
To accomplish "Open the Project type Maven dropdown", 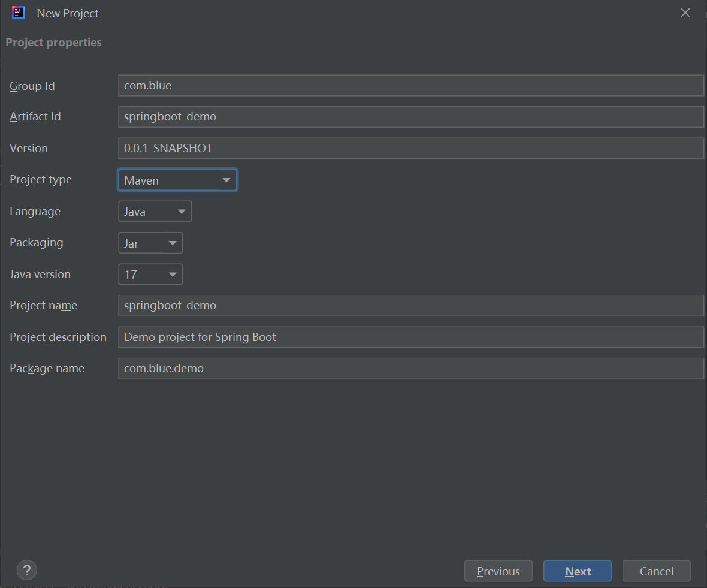I will 178,180.
